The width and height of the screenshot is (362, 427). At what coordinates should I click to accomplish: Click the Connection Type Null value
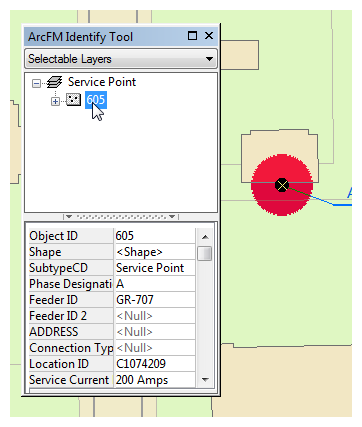pos(155,348)
